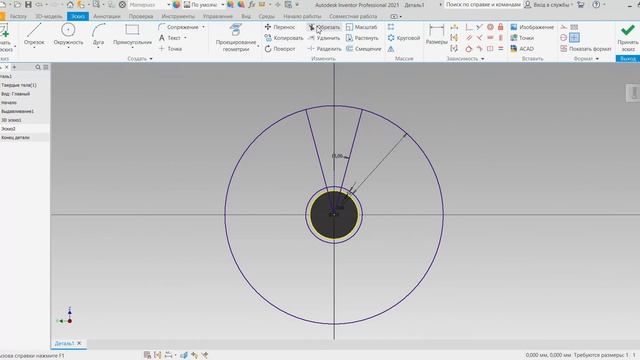640x360 pixels.
Task: Select the Круговой circular pattern tool
Action: point(403,38)
